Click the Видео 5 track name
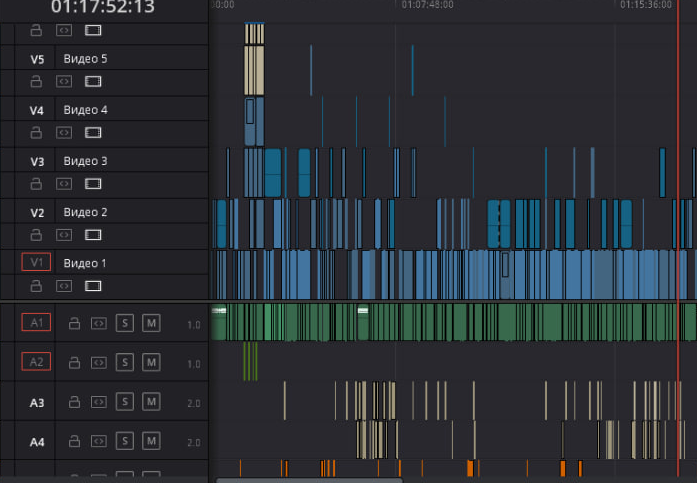Image resolution: width=697 pixels, height=483 pixels. coord(85,59)
